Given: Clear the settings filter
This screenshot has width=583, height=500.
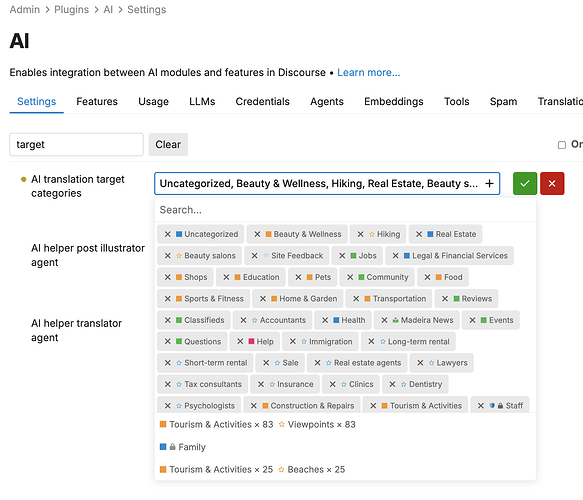Looking at the screenshot, I should (168, 144).
